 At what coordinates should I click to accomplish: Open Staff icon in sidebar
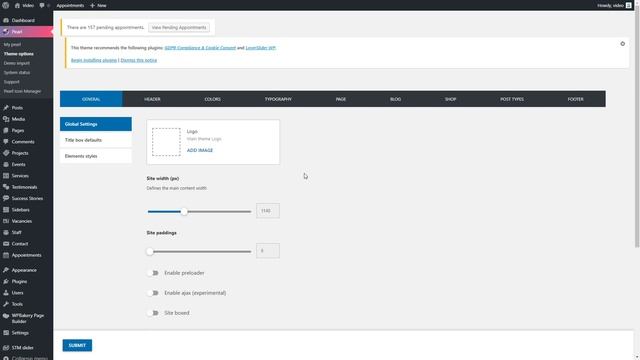(x=6, y=232)
